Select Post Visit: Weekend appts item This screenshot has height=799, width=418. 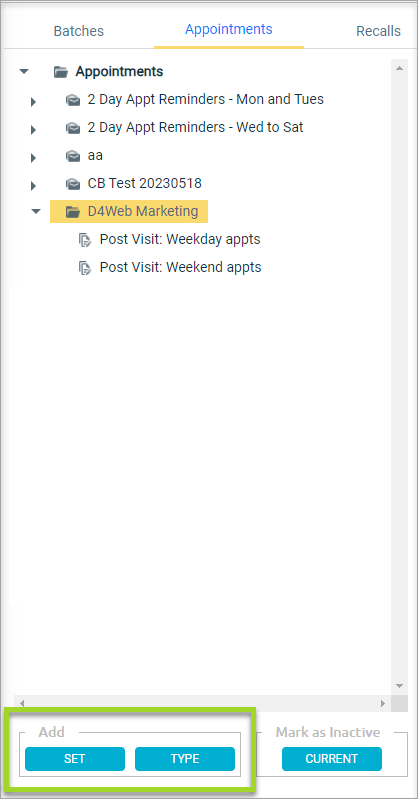(x=180, y=267)
